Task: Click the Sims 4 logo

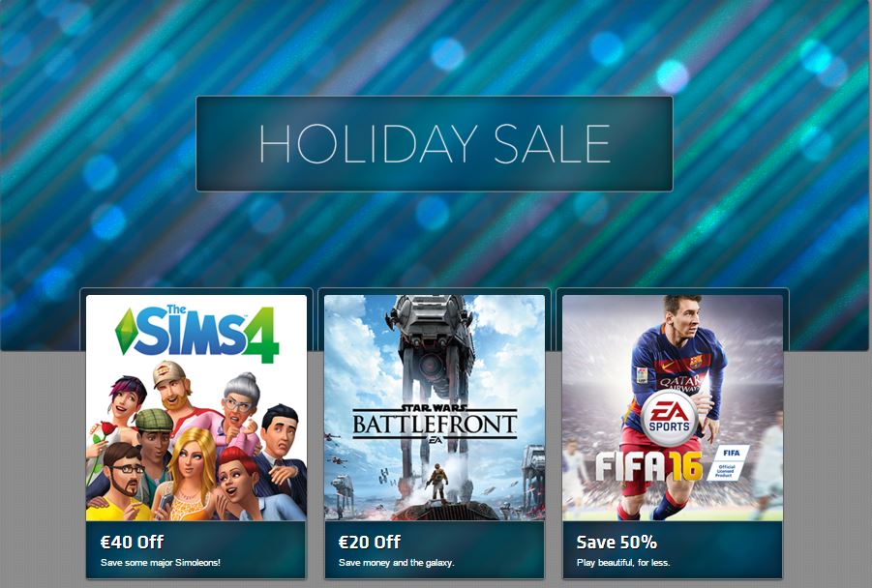Action: point(196,333)
